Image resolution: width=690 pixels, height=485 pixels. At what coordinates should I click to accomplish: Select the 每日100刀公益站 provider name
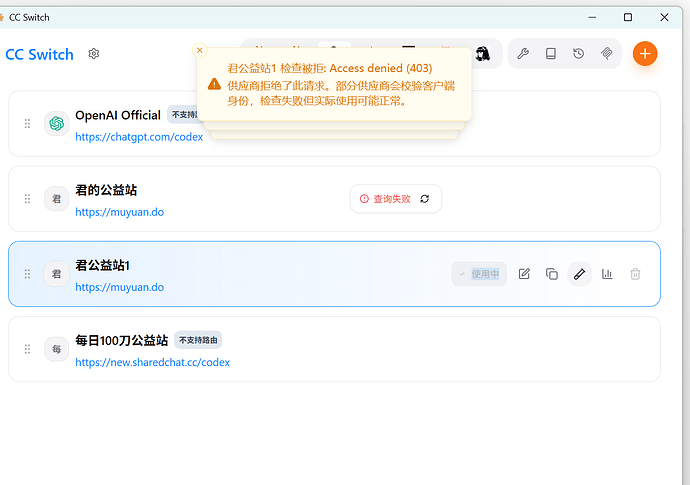coord(121,340)
